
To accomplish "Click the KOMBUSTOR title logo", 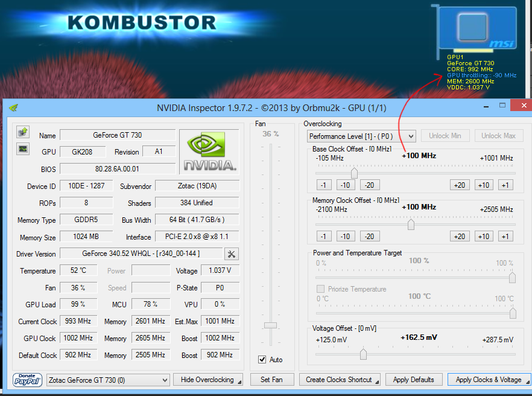I will coord(142,22).
